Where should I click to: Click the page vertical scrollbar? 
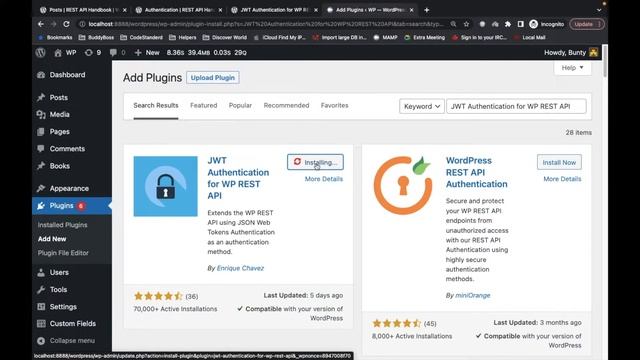click(604, 61)
